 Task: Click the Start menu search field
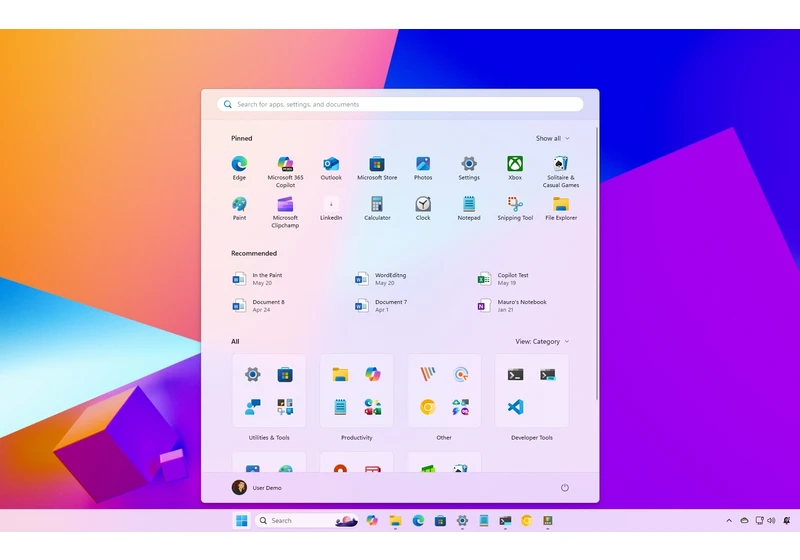(400, 104)
